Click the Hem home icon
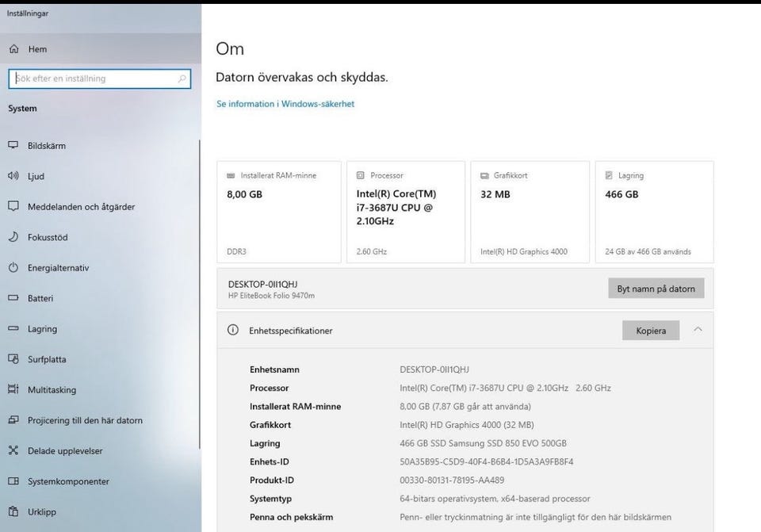This screenshot has height=532, width=761. pyautogui.click(x=13, y=49)
